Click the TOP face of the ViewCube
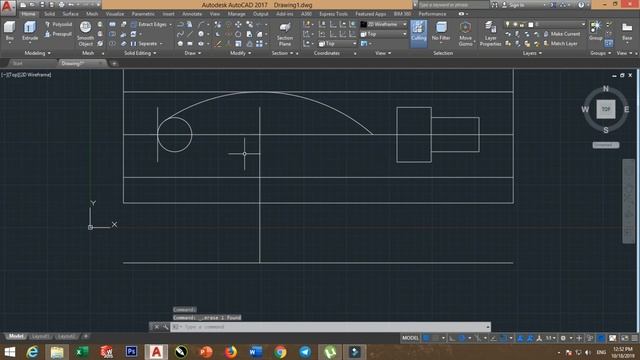 tap(606, 109)
